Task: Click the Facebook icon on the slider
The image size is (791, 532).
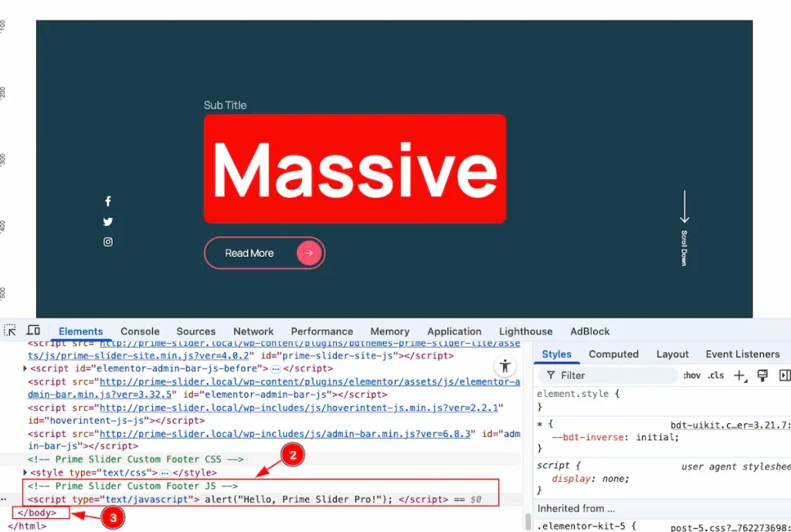Action: tap(108, 201)
